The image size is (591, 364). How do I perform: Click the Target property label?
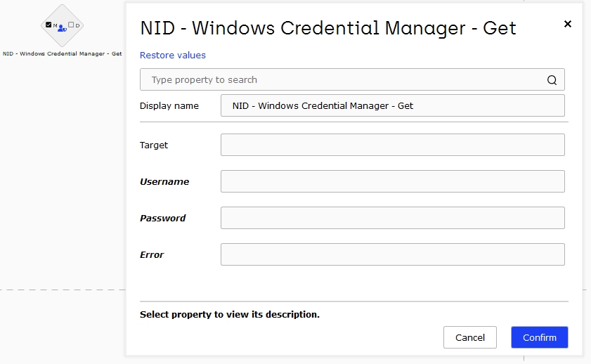tap(154, 145)
